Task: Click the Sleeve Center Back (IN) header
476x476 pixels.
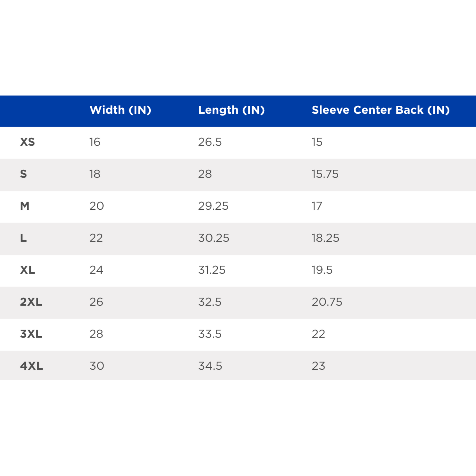Action: pos(381,110)
